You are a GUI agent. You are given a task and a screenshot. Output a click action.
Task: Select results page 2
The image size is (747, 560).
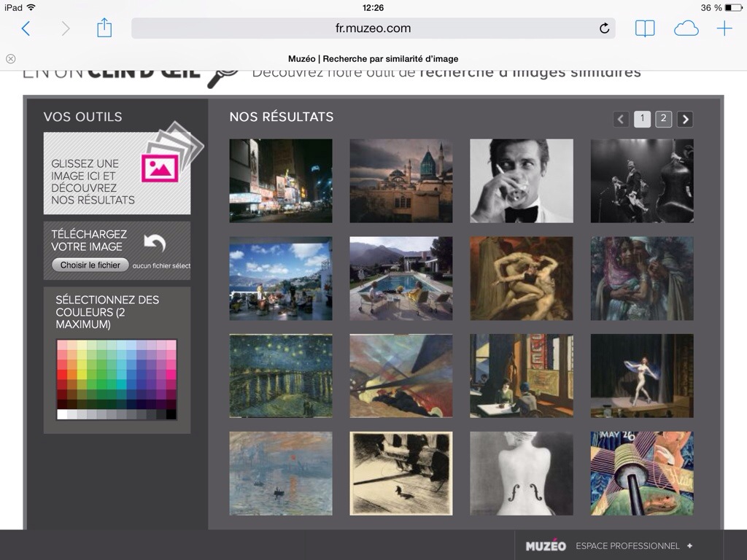(664, 119)
